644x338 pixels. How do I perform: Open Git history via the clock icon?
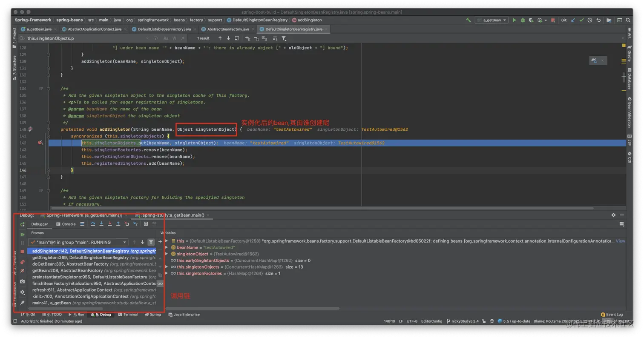[590, 20]
